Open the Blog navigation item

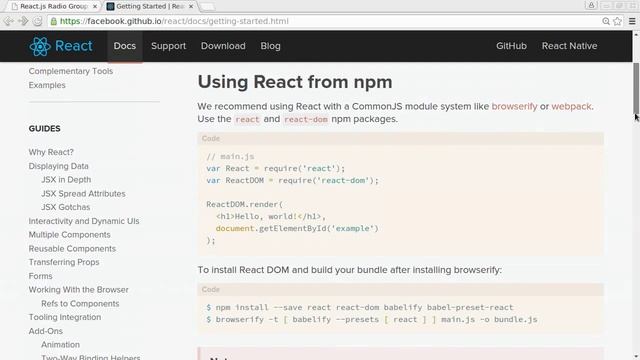(271, 46)
